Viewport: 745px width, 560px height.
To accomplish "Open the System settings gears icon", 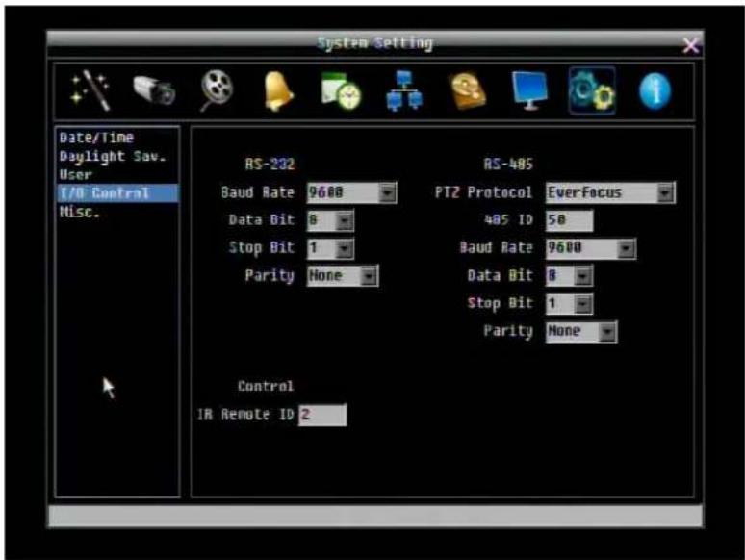I will pyautogui.click(x=592, y=90).
